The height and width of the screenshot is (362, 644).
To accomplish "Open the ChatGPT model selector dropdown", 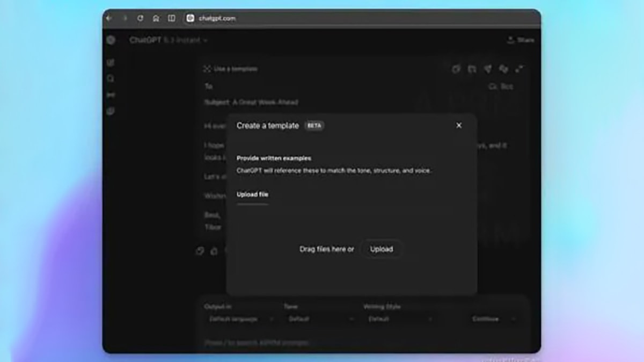I will tap(168, 40).
